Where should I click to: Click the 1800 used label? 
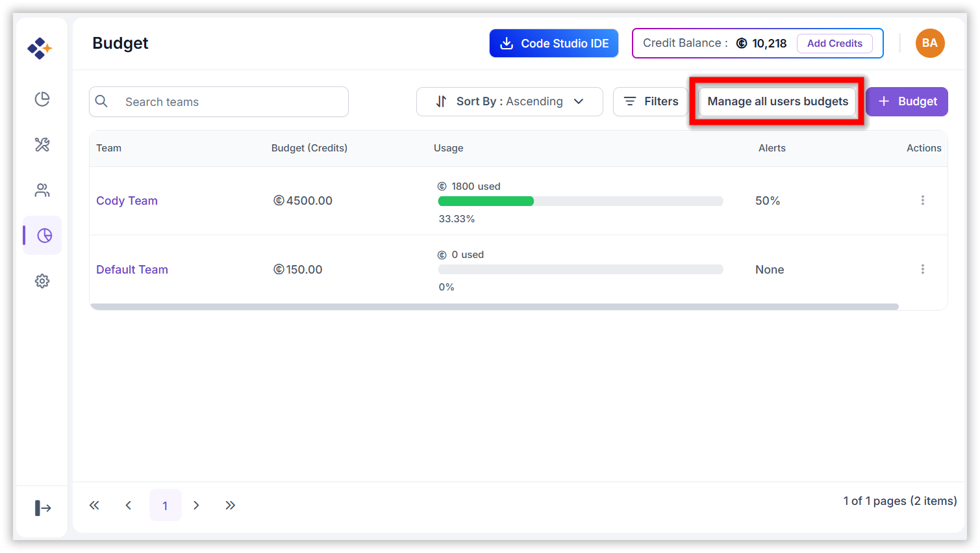476,186
